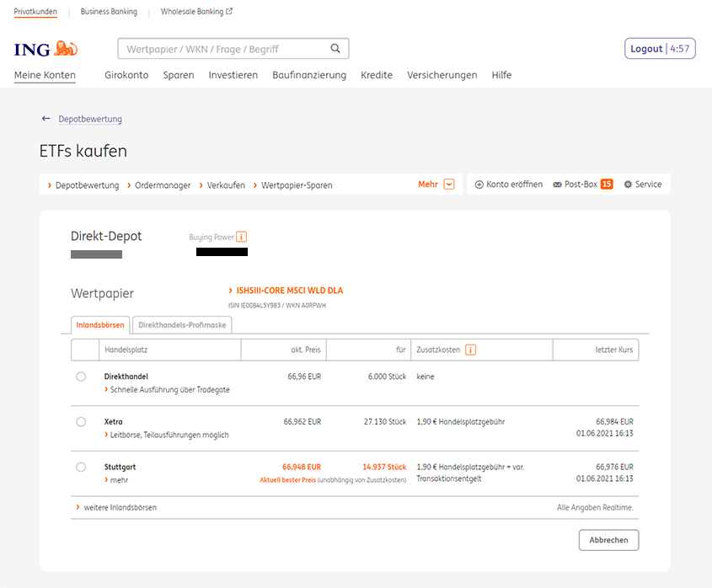Click the Konto eröffnen plus icon

[x=479, y=184]
